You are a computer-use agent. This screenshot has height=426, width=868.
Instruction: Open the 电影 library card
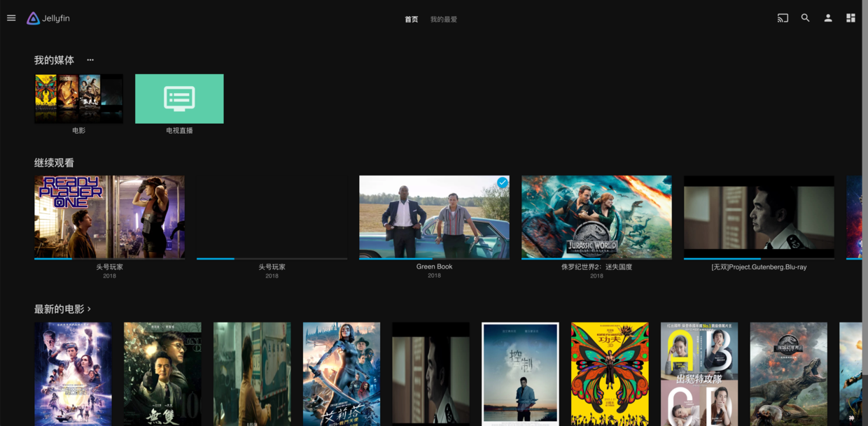coord(78,99)
